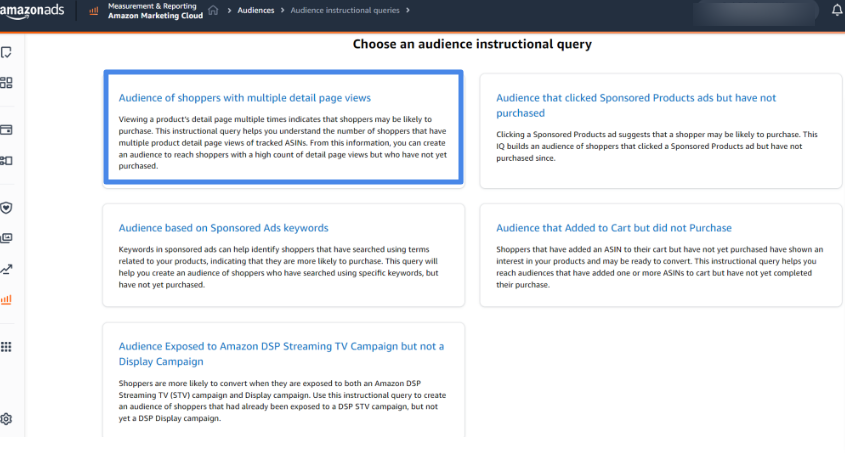This screenshot has height=472, width=845.
Task: Expand the chevron after Audience instructional queries
Action: pos(408,10)
